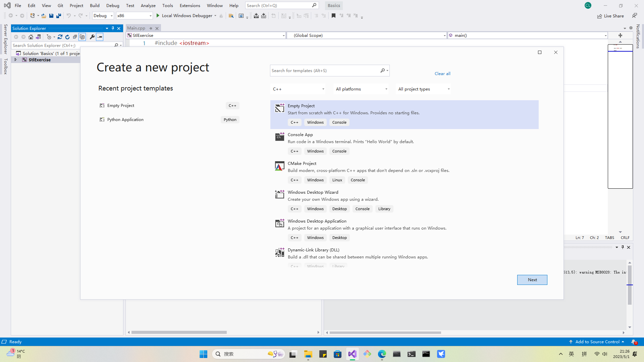
Task: Toggle pin on the Output panel
Action: [x=623, y=247]
